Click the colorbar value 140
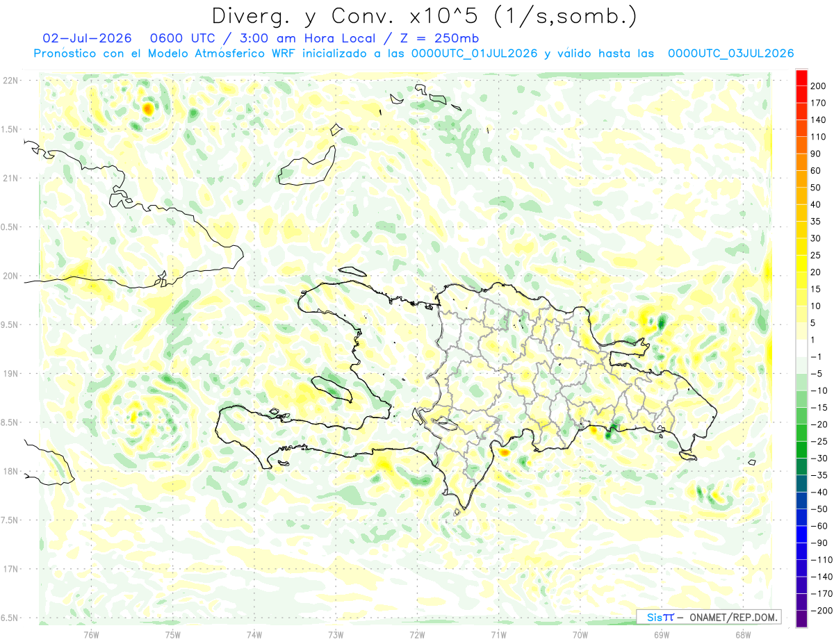 819,119
